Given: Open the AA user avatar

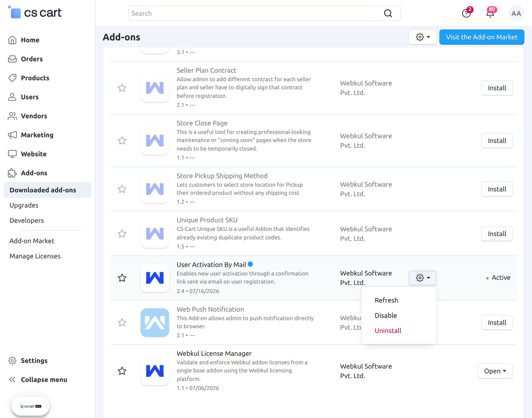Looking at the screenshot, I should [516, 13].
